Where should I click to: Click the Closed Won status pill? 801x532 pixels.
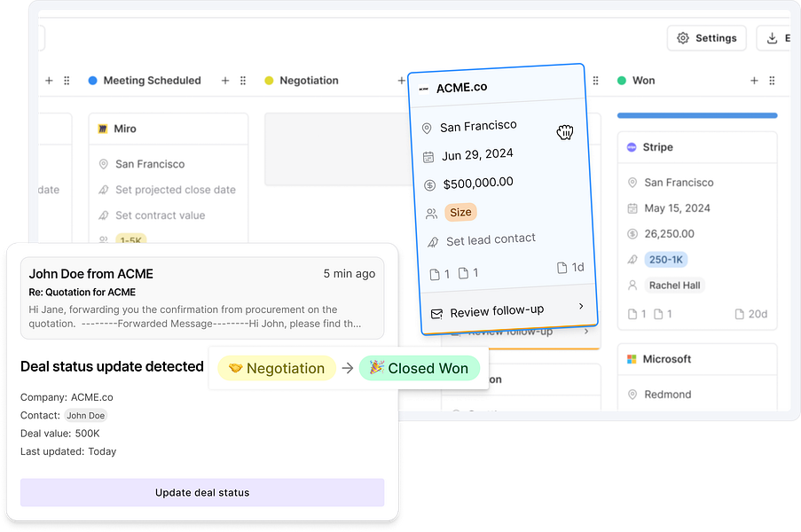pyautogui.click(x=420, y=368)
